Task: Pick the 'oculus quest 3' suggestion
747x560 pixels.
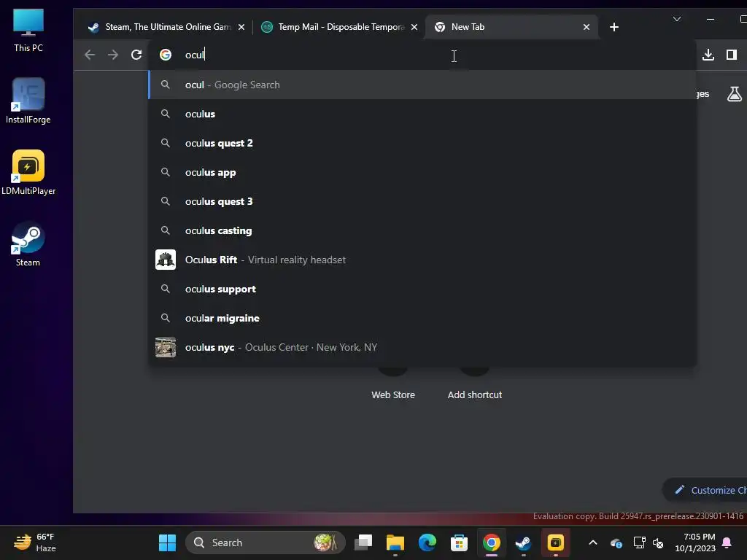Action: click(x=422, y=201)
